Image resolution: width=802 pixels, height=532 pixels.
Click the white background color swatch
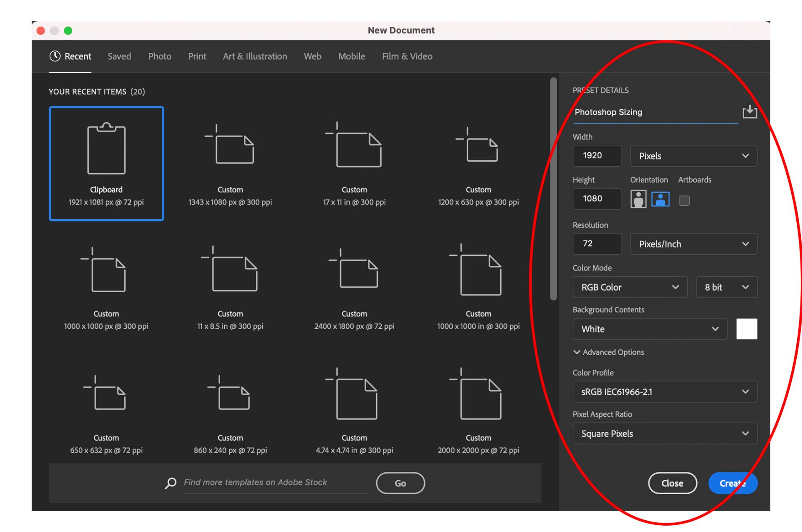click(746, 329)
